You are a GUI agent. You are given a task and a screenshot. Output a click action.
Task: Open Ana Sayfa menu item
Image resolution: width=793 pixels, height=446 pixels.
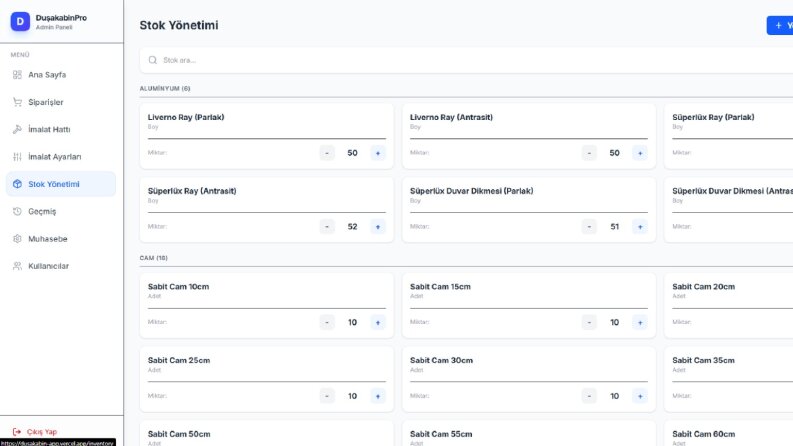coord(61,75)
